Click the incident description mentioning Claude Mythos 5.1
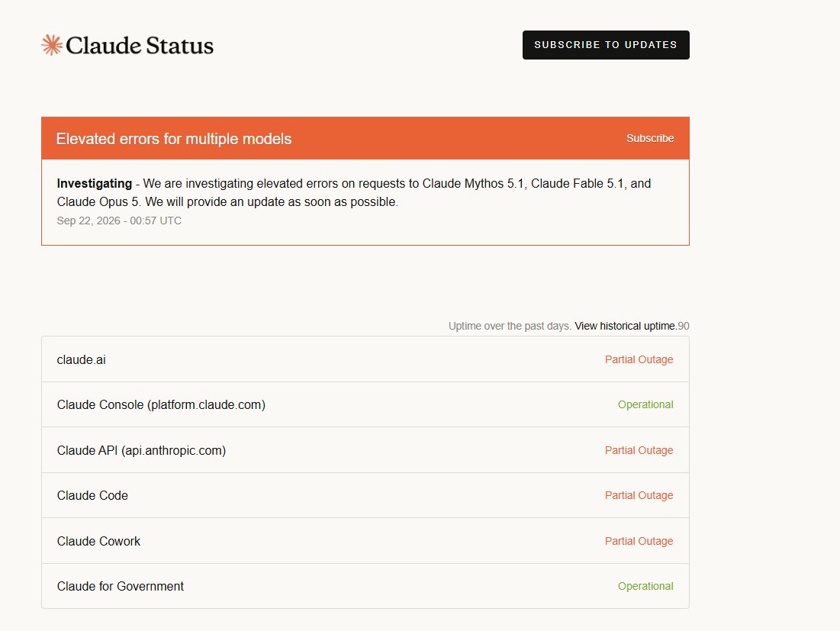Screen dimensions: 840x631 pyautogui.click(x=353, y=192)
